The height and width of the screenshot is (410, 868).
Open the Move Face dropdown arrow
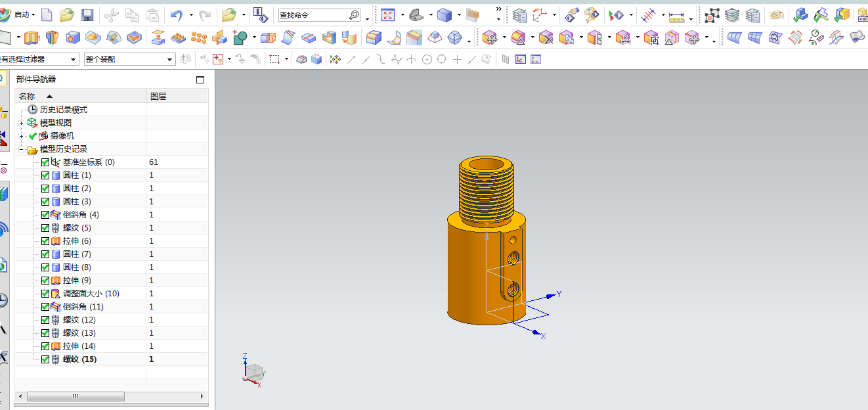coord(504,38)
